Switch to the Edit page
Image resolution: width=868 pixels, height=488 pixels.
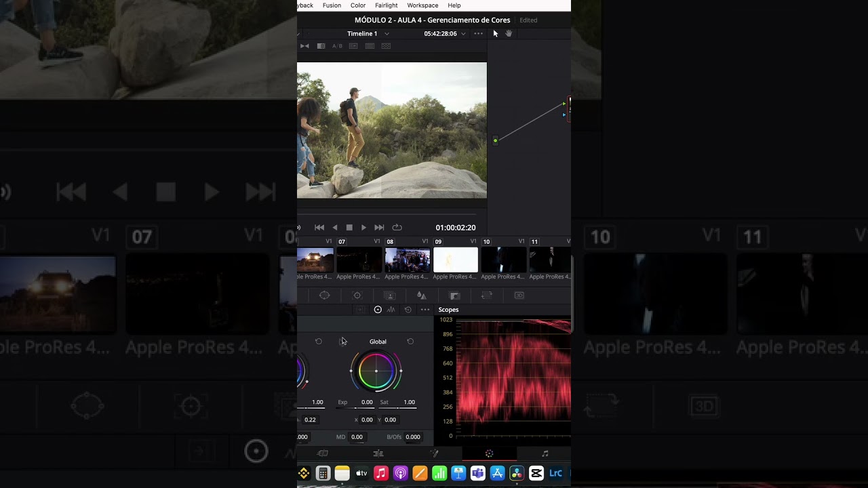(x=378, y=453)
